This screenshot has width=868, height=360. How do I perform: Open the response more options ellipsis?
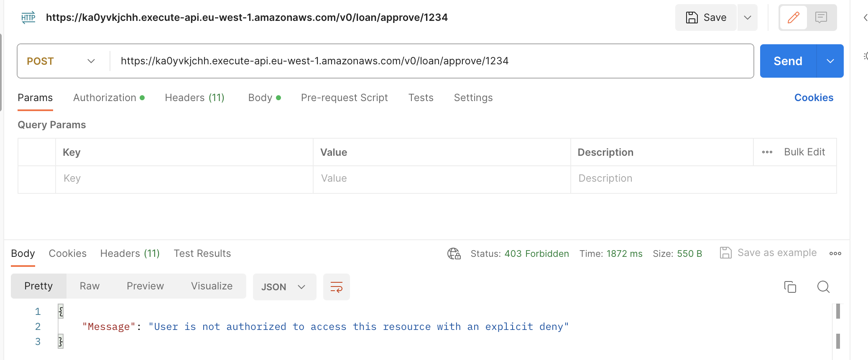[x=835, y=254]
